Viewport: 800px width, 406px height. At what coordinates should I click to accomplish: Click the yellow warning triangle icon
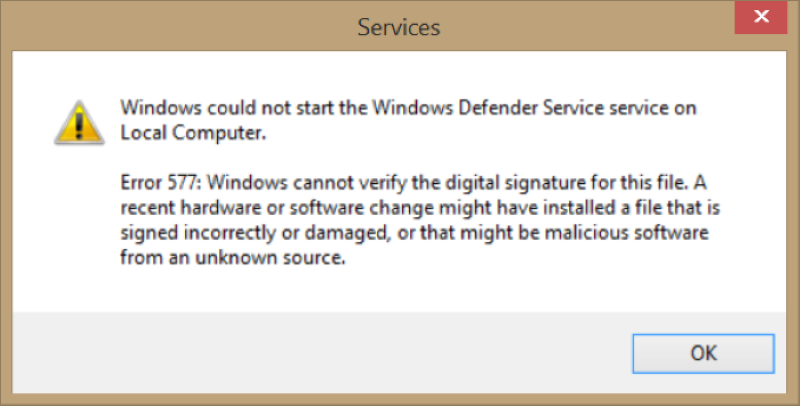pyautogui.click(x=79, y=122)
